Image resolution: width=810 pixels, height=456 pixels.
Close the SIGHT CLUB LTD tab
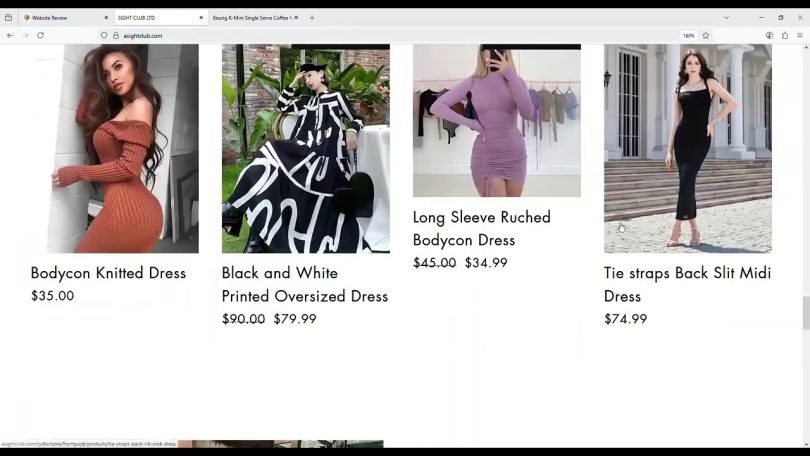pos(201,18)
